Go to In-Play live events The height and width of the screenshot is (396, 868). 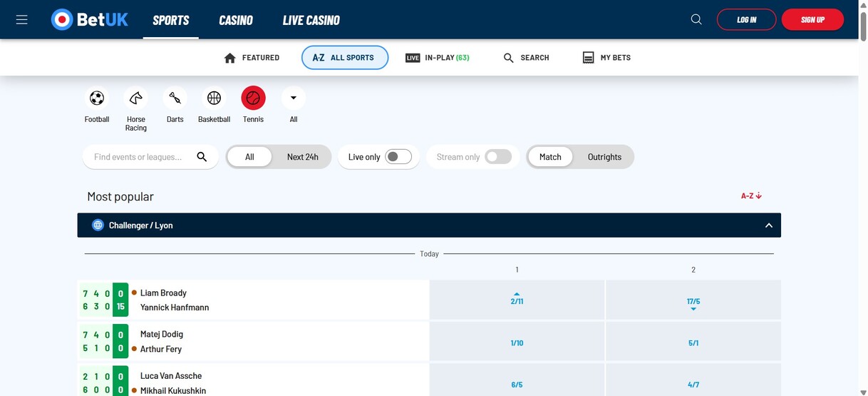click(x=438, y=58)
